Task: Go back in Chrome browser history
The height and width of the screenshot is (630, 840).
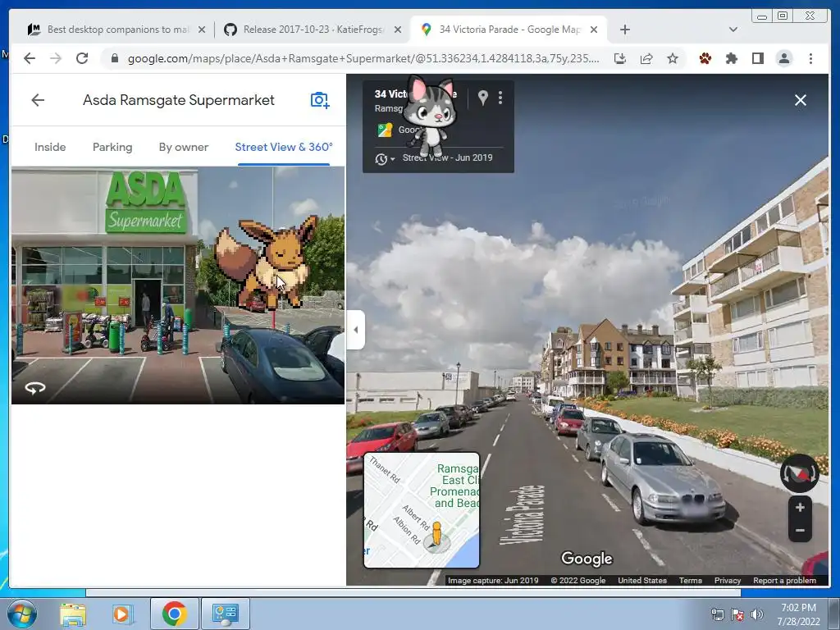Action: tap(30, 58)
